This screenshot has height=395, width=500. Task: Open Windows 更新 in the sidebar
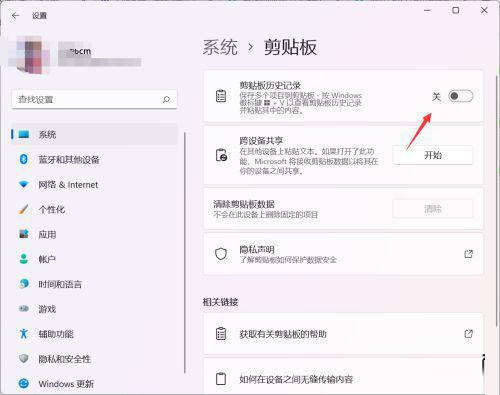pos(66,384)
